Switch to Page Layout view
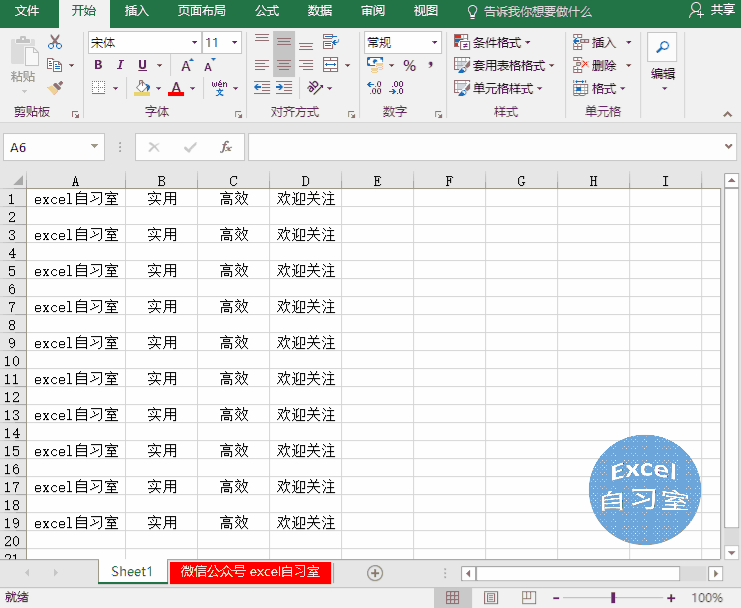741x608 pixels. pos(491,598)
